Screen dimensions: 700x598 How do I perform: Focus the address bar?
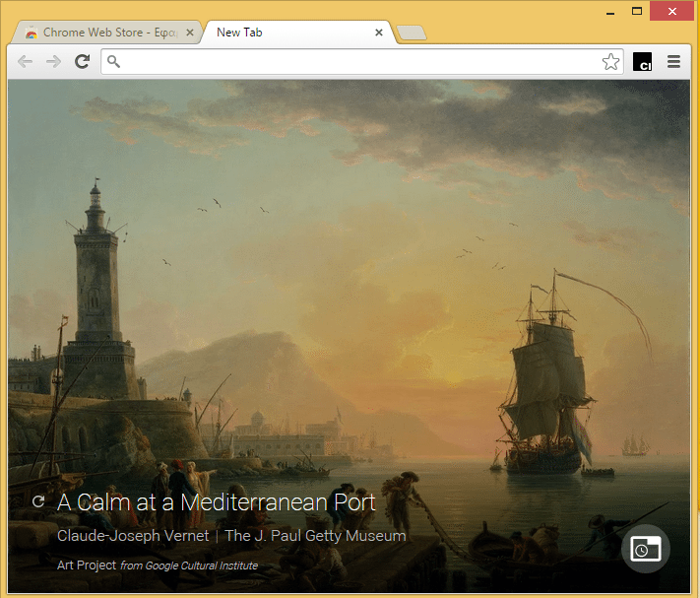pyautogui.click(x=362, y=62)
